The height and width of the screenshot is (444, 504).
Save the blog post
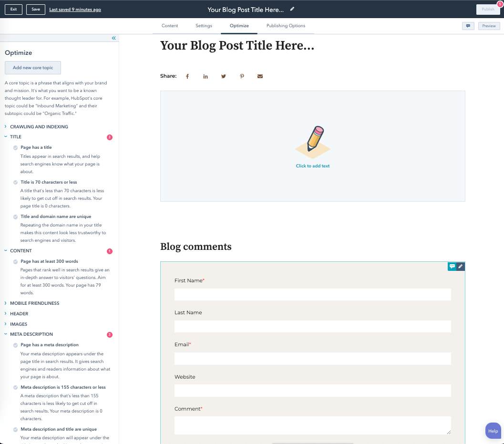(35, 9)
